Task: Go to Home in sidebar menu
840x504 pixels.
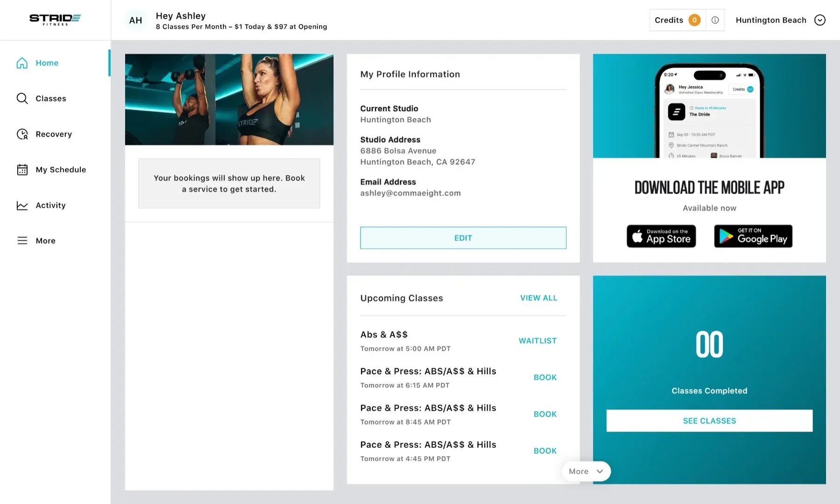Action: [47, 63]
